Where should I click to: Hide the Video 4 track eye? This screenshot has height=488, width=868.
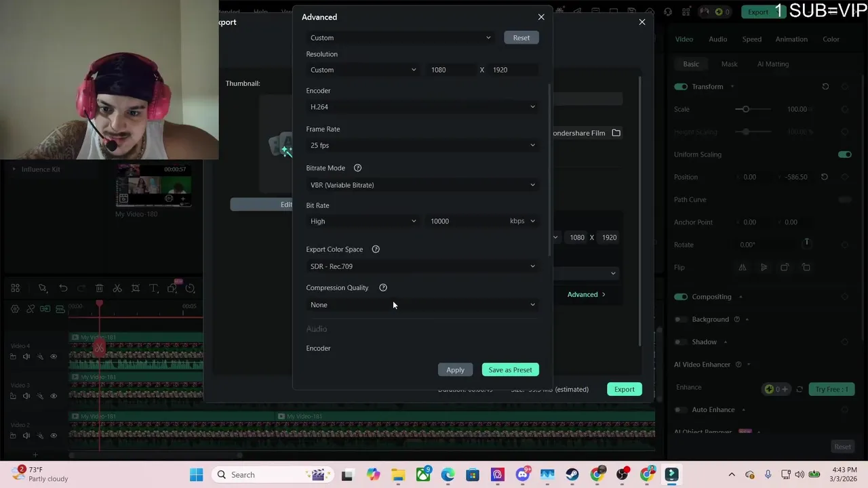54,357
